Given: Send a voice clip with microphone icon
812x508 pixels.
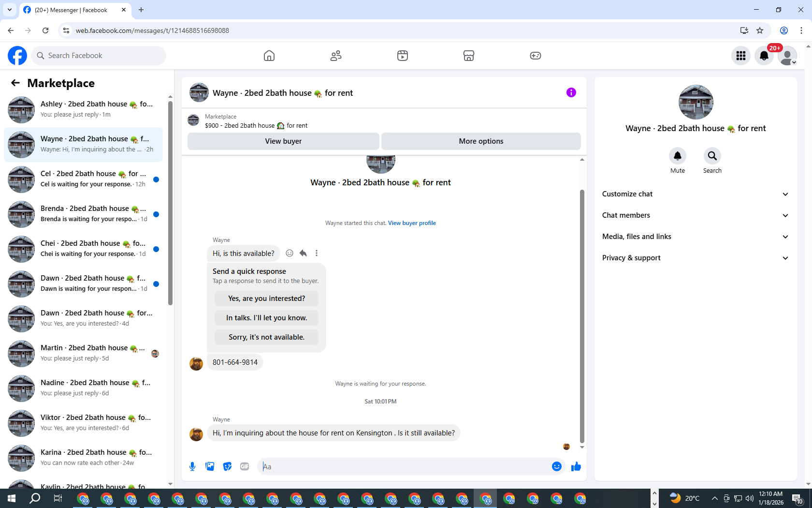Looking at the screenshot, I should (x=192, y=466).
